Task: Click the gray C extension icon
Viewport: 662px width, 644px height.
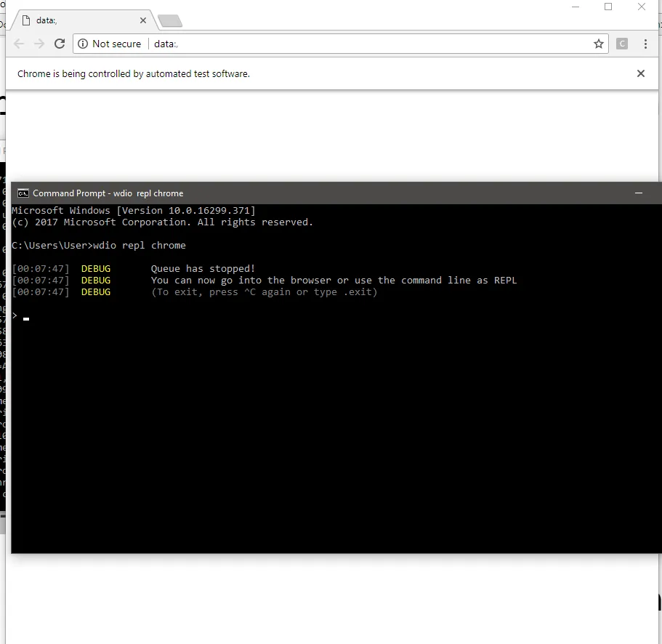Action: click(x=621, y=44)
